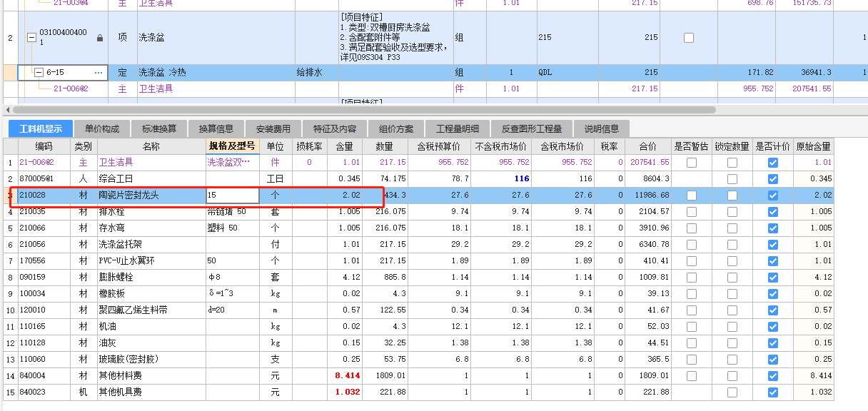Select the blue 116 market price cell

coord(502,179)
